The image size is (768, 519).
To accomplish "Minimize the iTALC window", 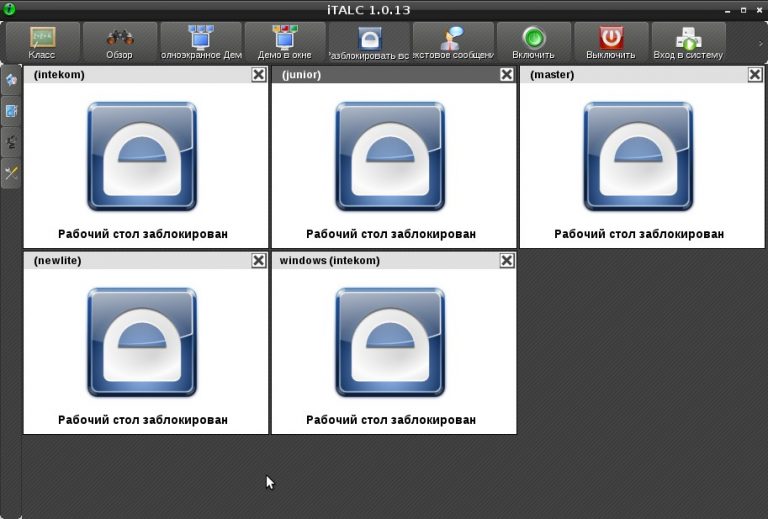I will (x=728, y=10).
